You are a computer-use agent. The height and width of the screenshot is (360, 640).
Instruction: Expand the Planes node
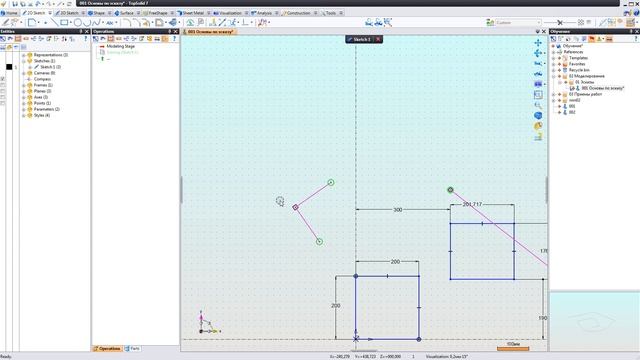click(24, 91)
